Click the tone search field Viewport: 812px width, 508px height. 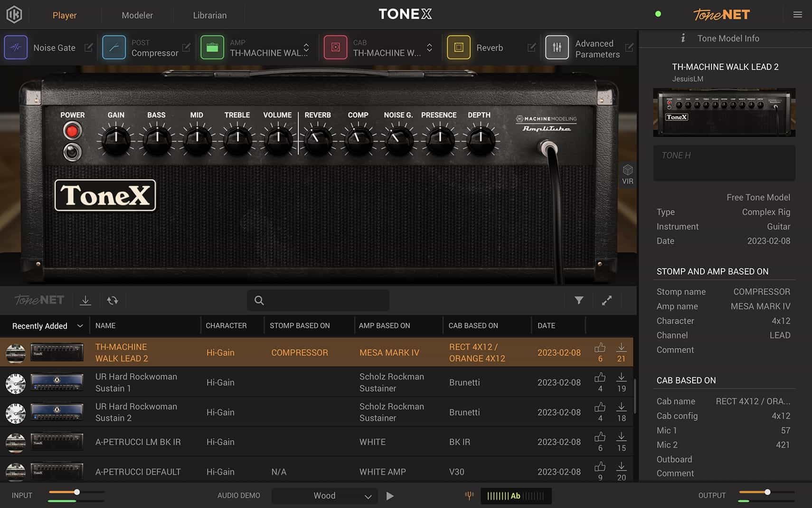[318, 300]
